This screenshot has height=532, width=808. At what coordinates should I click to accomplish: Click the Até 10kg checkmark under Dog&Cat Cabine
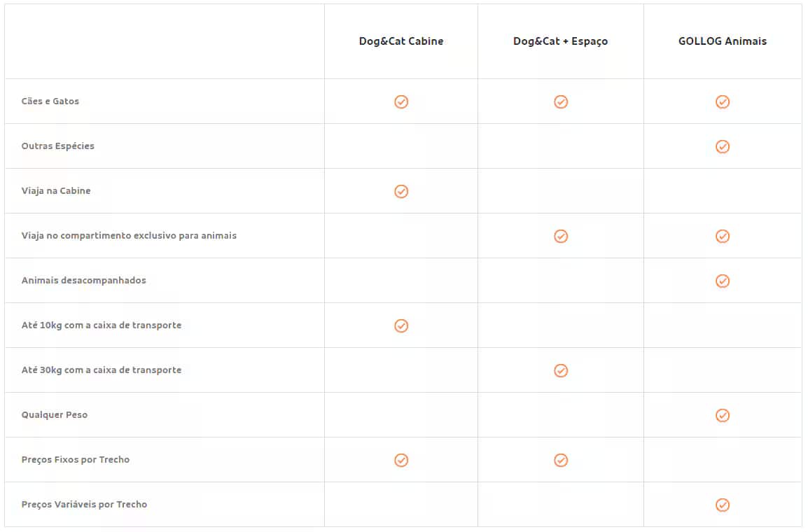point(401,325)
